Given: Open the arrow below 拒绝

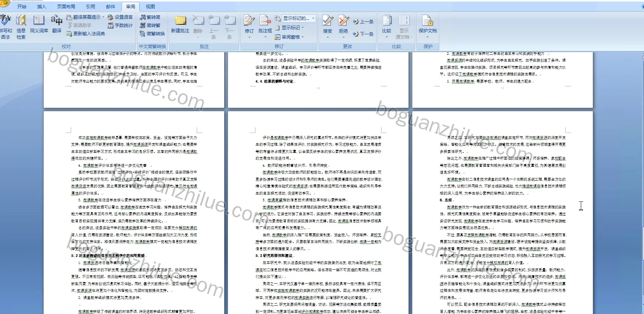Looking at the screenshot, I should [x=343, y=37].
